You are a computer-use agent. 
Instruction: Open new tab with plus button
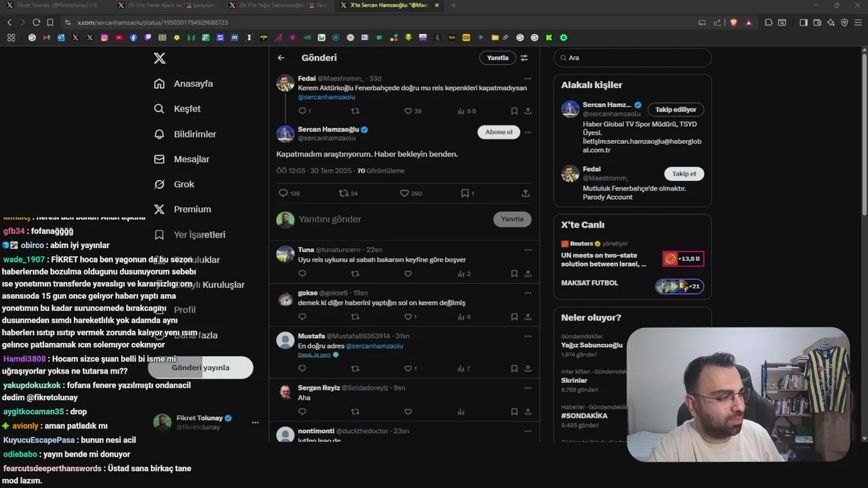453,5
